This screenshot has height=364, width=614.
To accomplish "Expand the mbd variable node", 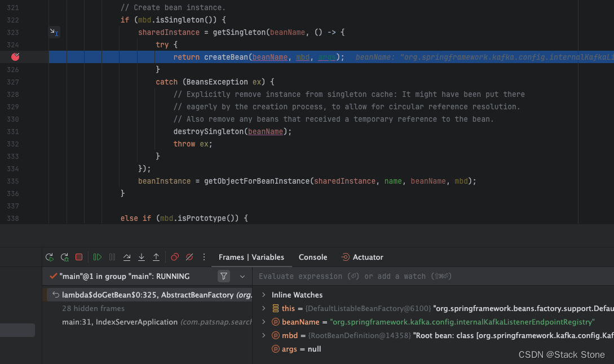I will 263,335.
